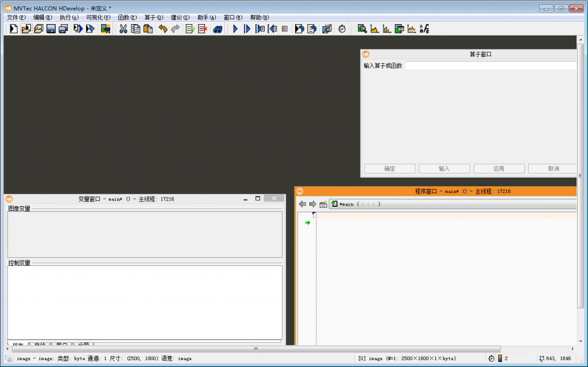Open find and replace with binoculars icon
This screenshot has width=588, height=367.
pyautogui.click(x=218, y=29)
